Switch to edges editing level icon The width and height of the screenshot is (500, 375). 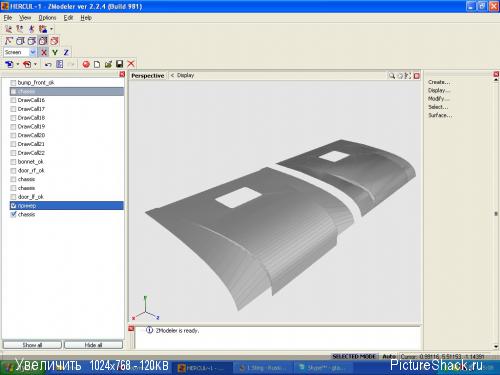pos(20,41)
